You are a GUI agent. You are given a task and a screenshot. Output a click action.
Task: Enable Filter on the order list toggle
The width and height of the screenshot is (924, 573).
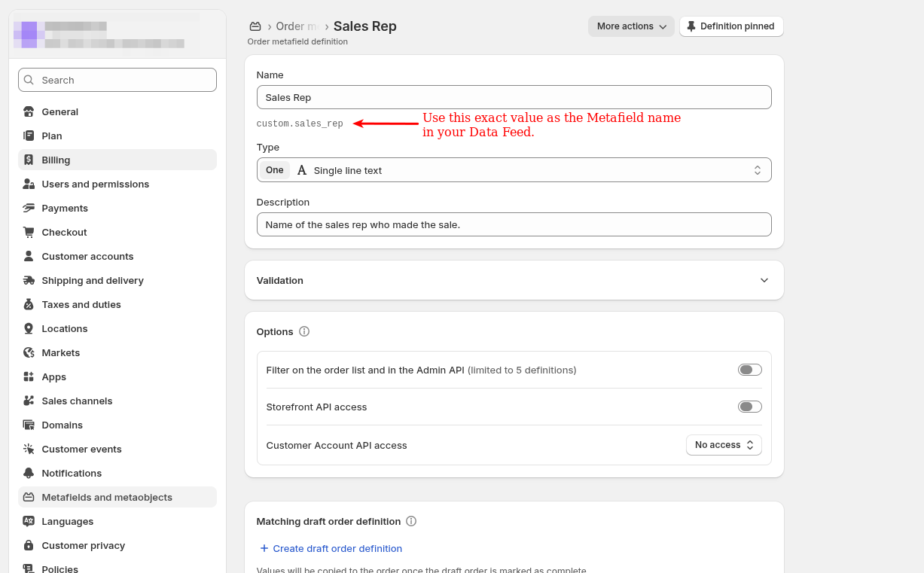tap(749, 370)
